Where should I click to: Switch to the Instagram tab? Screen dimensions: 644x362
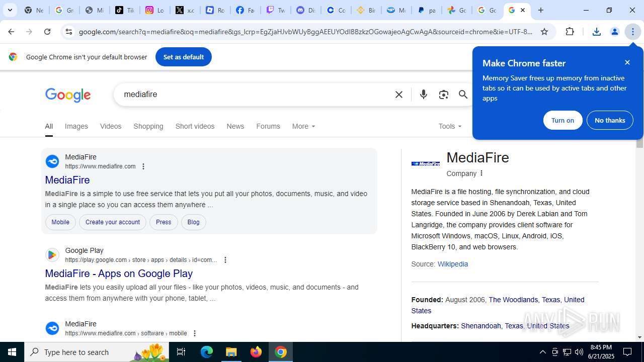click(x=155, y=10)
